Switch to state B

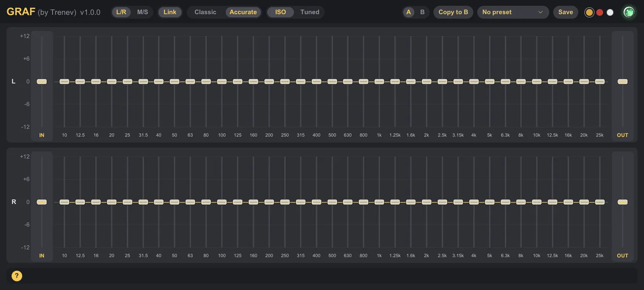422,12
